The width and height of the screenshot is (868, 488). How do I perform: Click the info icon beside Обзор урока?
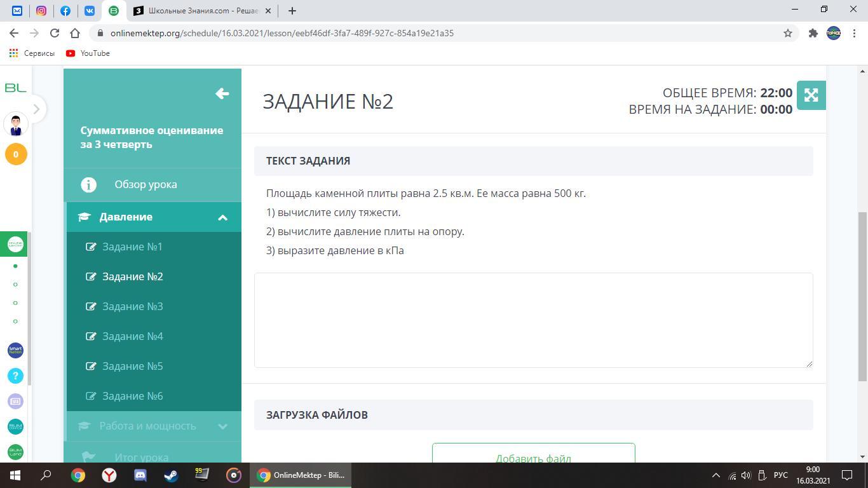click(x=88, y=184)
